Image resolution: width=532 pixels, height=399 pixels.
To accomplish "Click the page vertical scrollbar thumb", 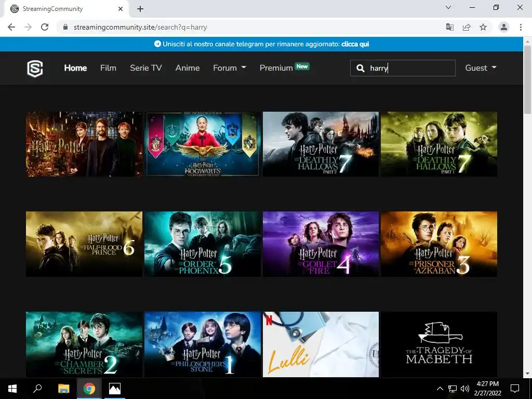I will pyautogui.click(x=527, y=79).
